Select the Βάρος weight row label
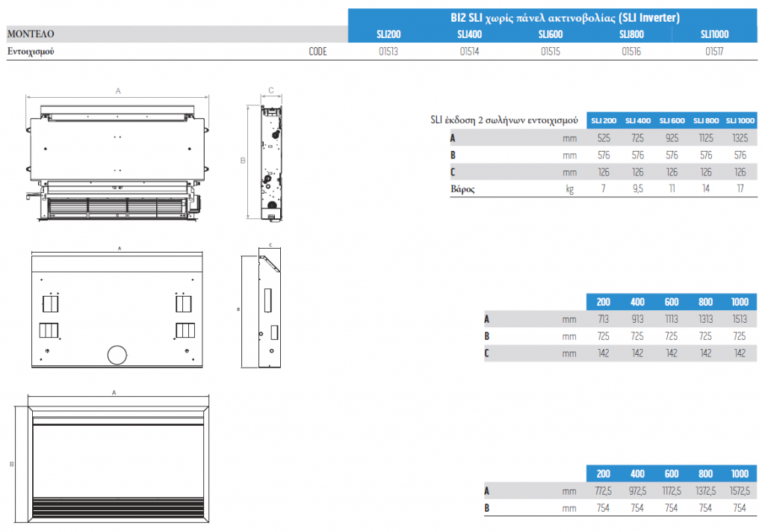The height and width of the screenshot is (532, 765). point(462,189)
